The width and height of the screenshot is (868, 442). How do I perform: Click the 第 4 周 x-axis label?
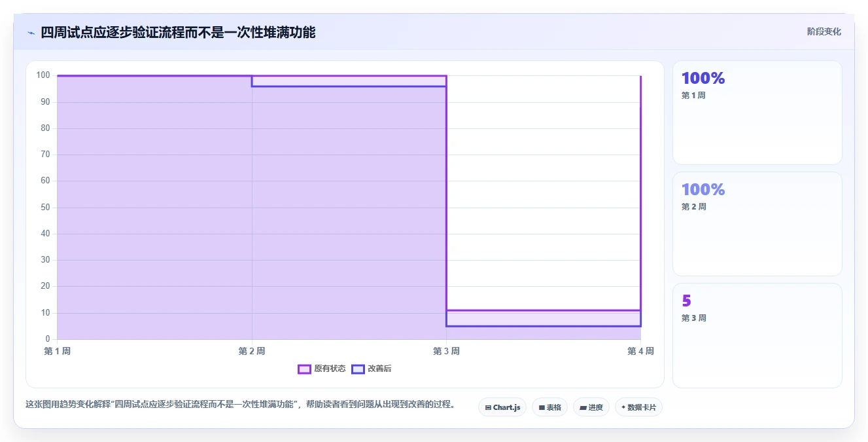click(640, 352)
